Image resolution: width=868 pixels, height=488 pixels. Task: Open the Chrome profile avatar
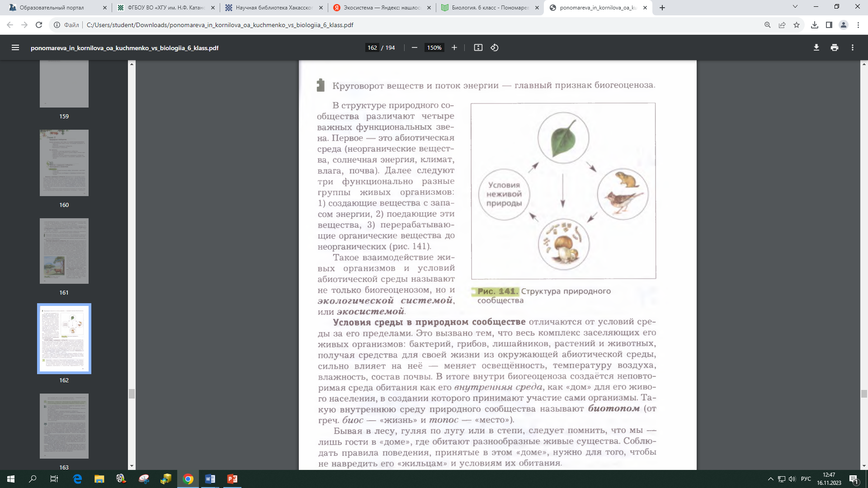pos(844,25)
